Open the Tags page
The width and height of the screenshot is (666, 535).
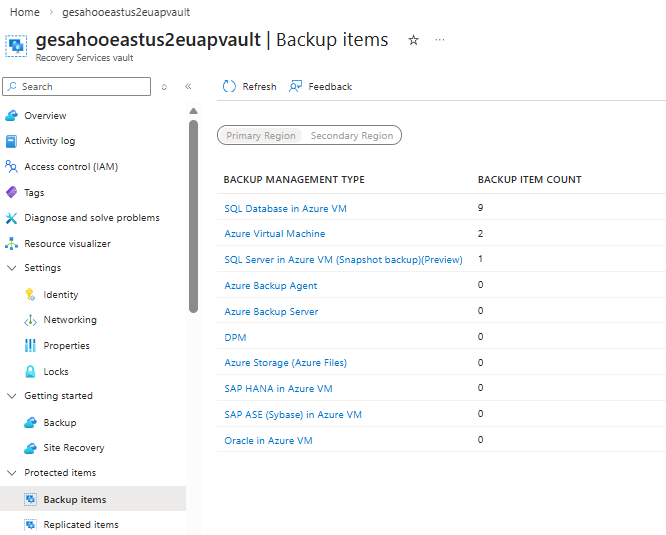(34, 193)
